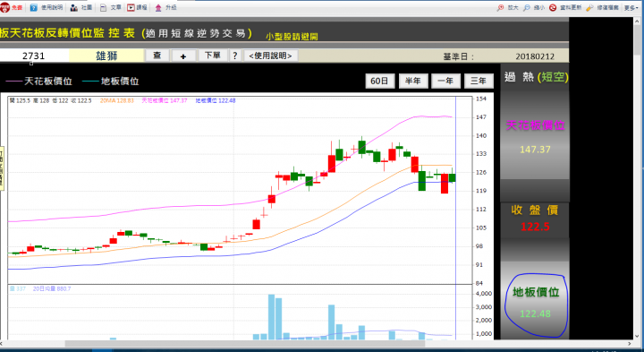Open the 文章 articles icon

click(x=104, y=7)
